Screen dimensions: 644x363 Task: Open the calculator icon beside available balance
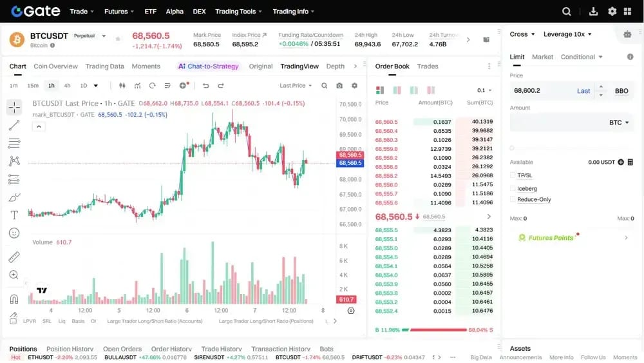point(630,162)
